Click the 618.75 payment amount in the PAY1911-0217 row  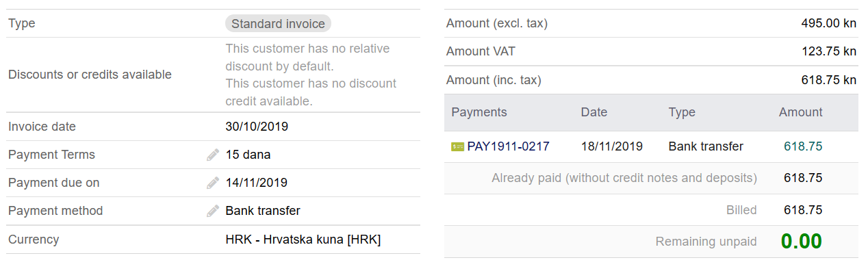[803, 146]
